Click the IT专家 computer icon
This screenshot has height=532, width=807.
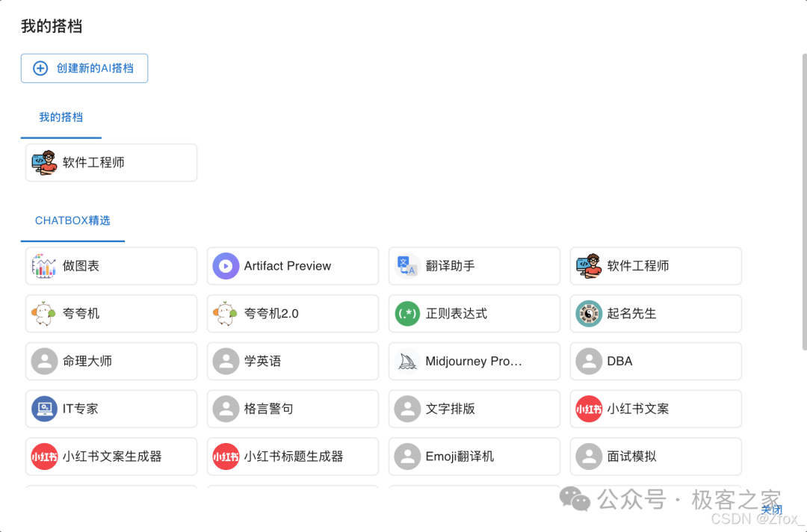[111, 409]
